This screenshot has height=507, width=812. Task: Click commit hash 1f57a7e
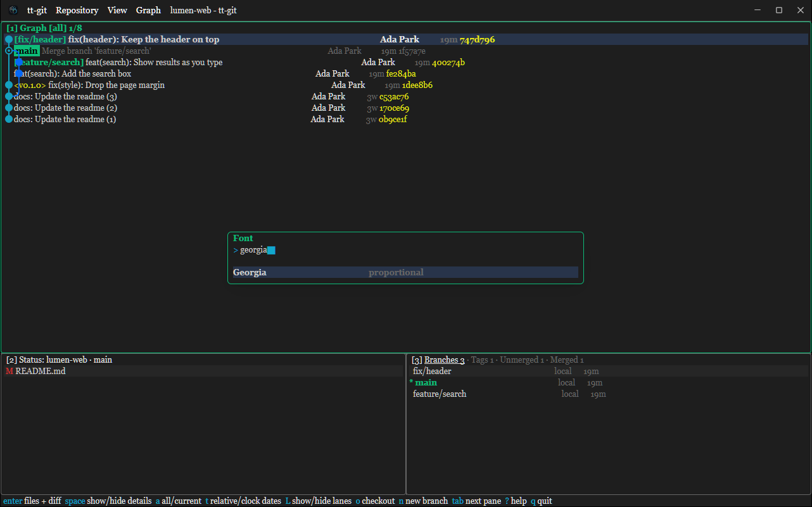(x=412, y=51)
